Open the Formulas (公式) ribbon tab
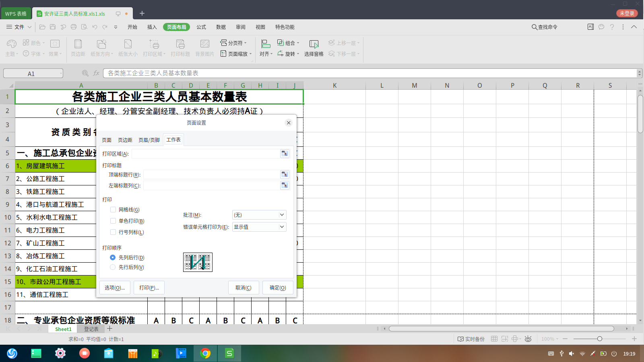644x362 pixels. (x=201, y=27)
